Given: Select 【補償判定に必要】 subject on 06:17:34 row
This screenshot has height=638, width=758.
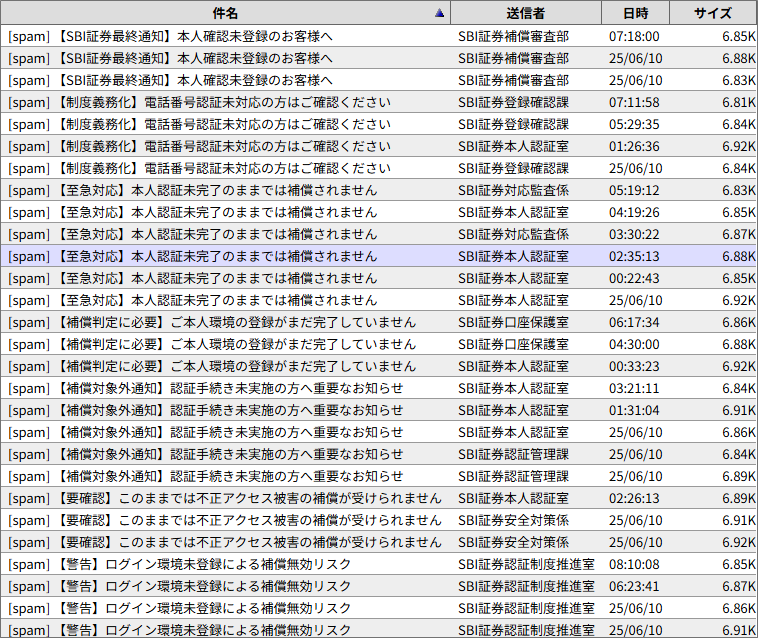Looking at the screenshot, I should (212, 322).
